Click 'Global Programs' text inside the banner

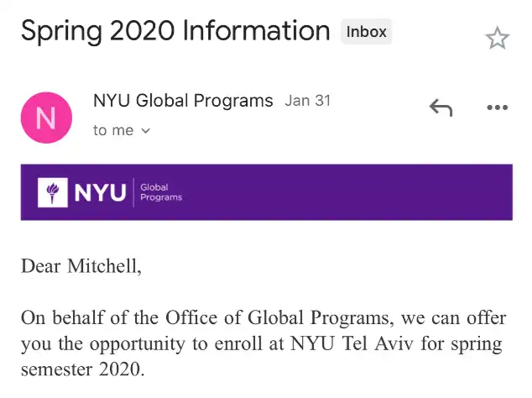coord(160,192)
